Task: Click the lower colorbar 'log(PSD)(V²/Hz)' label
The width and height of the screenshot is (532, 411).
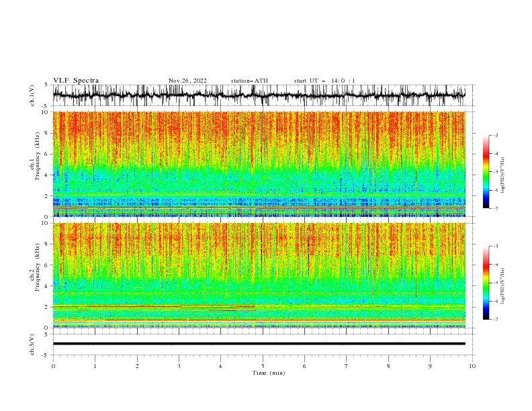Action: click(x=503, y=286)
